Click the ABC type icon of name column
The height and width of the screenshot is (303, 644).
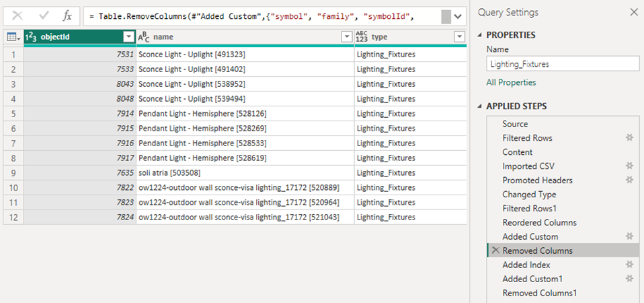tap(143, 37)
